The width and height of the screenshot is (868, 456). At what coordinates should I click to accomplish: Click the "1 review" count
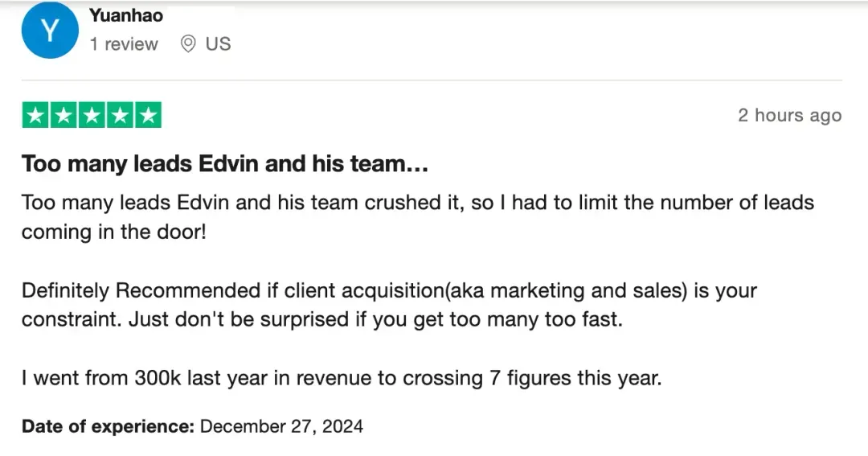tap(124, 44)
